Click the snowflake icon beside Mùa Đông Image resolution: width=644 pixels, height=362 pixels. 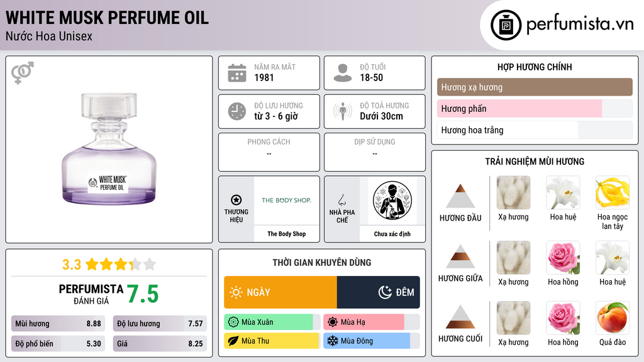coord(333,341)
